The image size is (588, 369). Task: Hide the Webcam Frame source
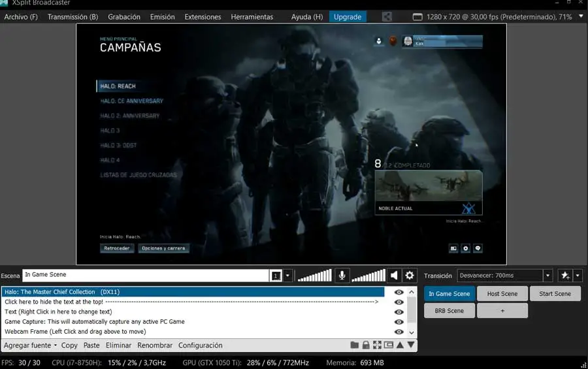(399, 332)
